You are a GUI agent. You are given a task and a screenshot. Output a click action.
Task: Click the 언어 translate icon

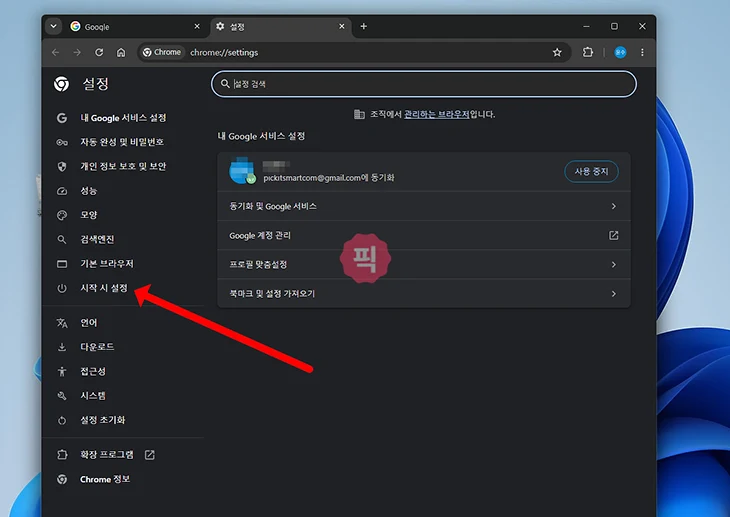[62, 323]
